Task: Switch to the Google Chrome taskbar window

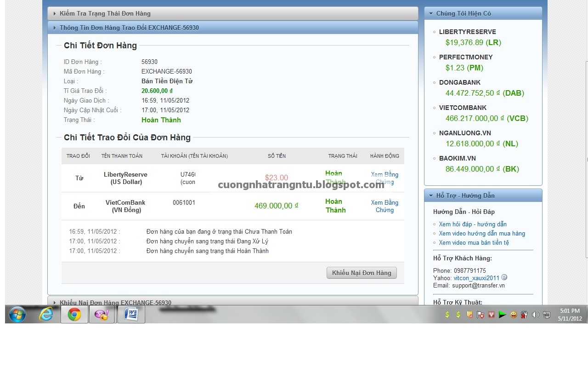Action: (74, 315)
